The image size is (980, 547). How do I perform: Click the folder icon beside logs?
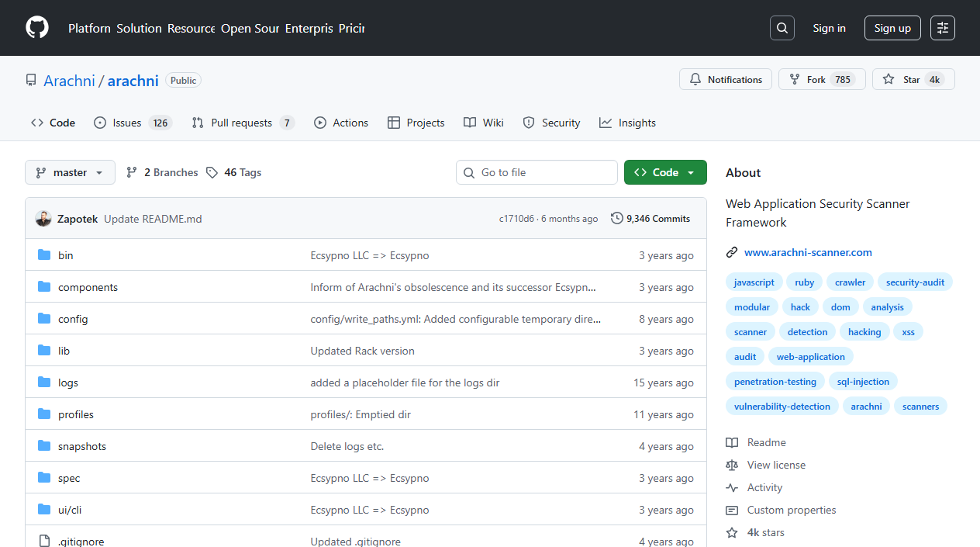pyautogui.click(x=44, y=383)
